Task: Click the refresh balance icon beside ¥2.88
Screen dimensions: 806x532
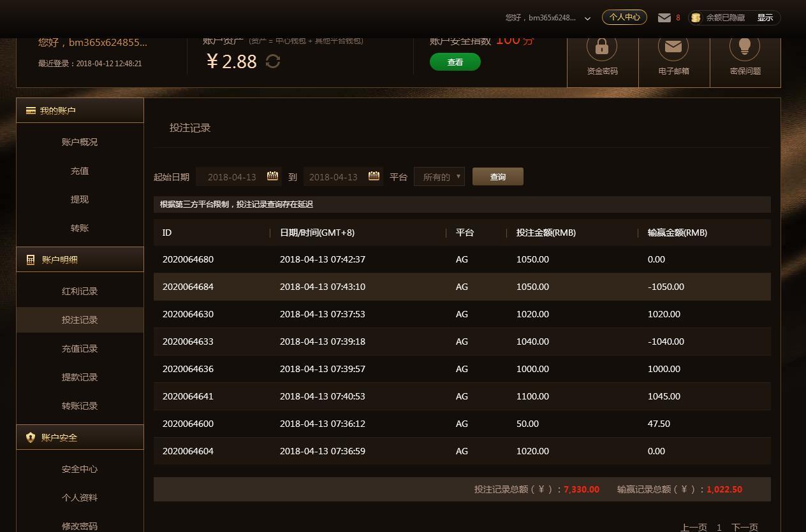Action: click(x=273, y=61)
